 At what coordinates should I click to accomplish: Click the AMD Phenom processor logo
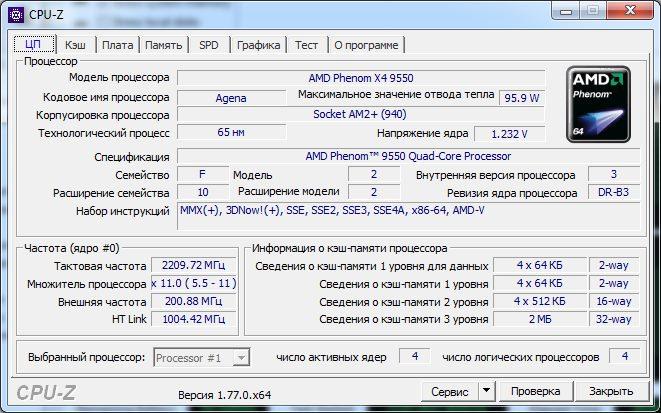tap(598, 104)
